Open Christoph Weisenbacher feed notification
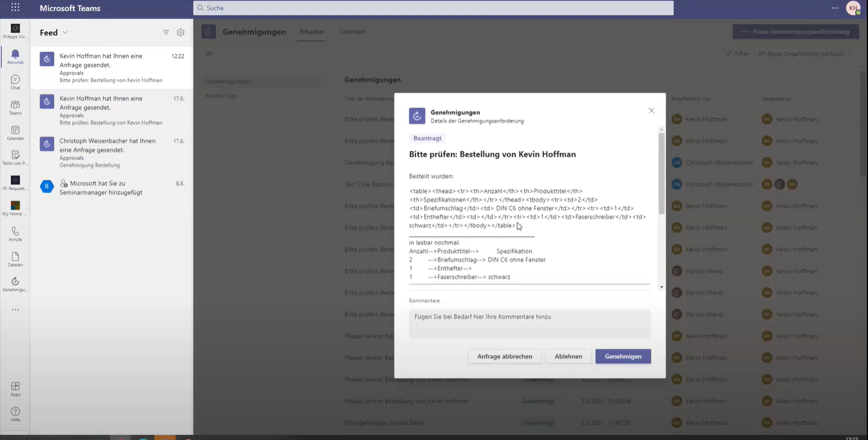 click(x=112, y=153)
